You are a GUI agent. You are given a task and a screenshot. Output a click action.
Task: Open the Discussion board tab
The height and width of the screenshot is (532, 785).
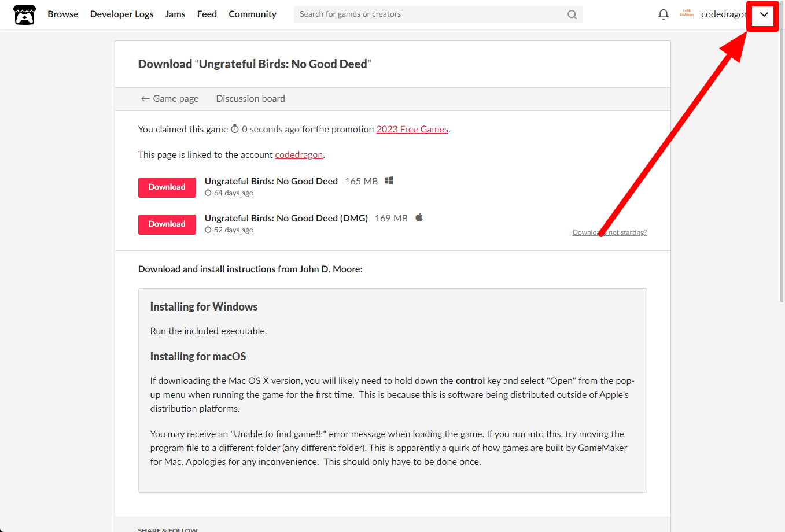pos(250,99)
